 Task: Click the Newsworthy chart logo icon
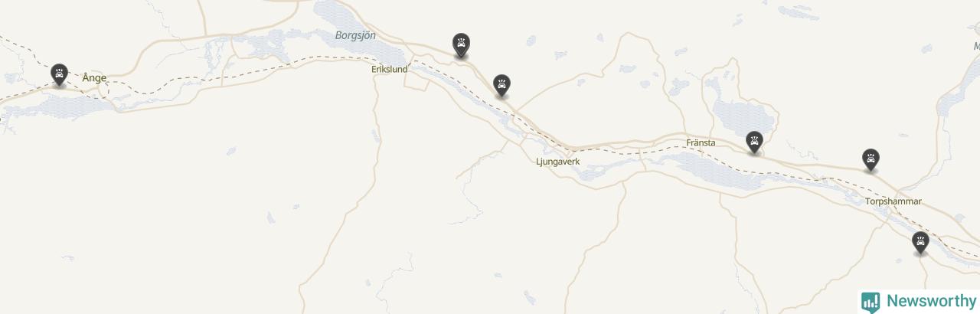coord(871,301)
